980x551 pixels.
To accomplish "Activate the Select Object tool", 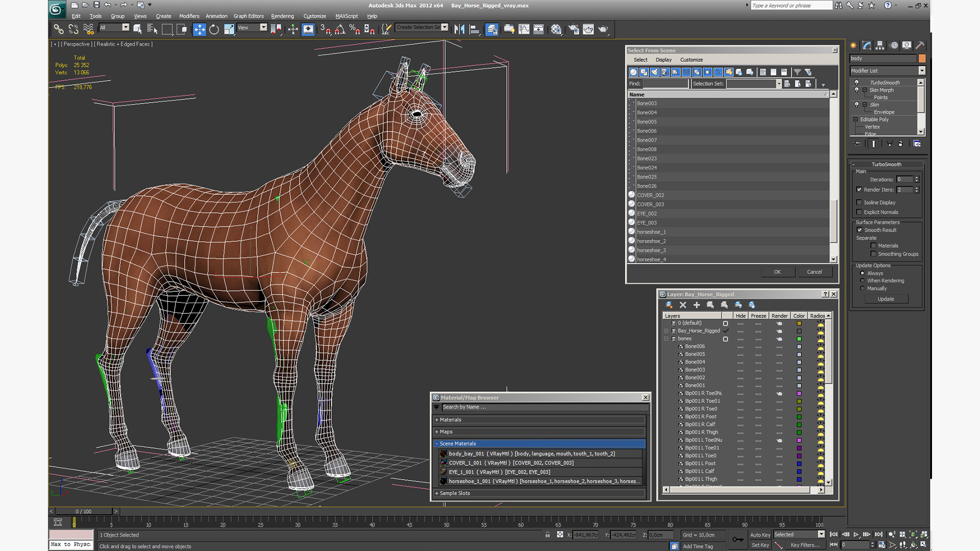I will coord(137,29).
